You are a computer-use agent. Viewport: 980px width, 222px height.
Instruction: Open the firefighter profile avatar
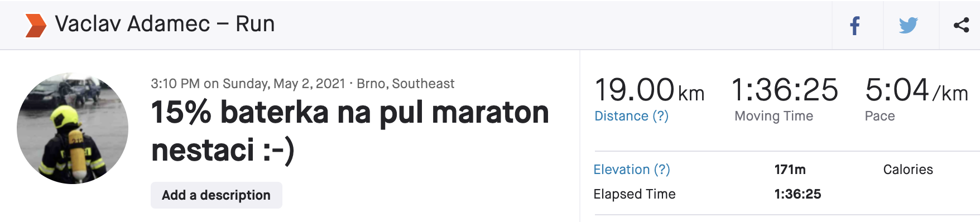[73, 128]
